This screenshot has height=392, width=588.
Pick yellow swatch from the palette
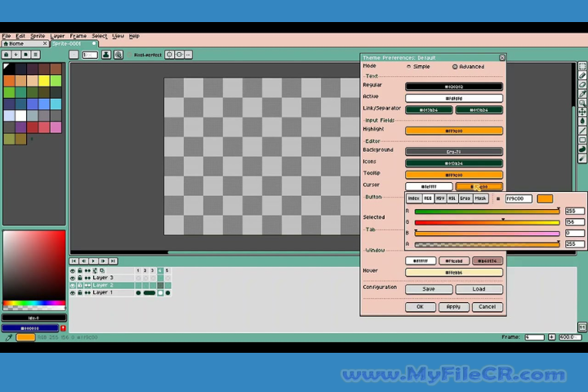(x=44, y=80)
